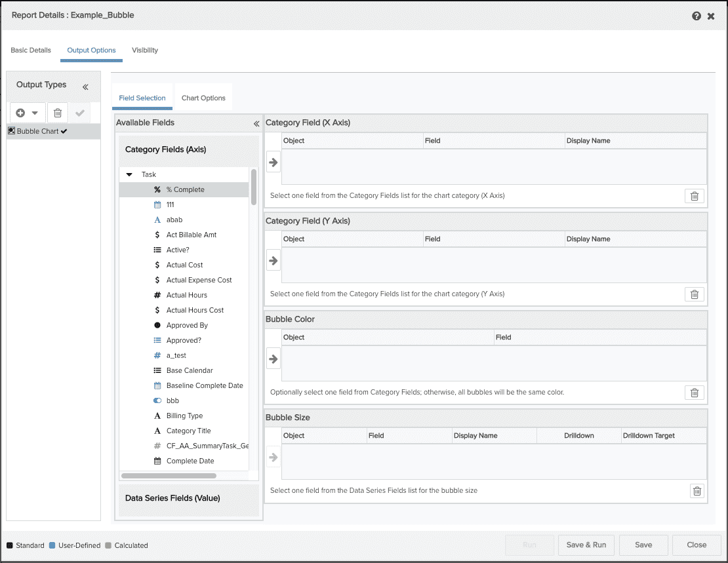Click the Close button

click(x=697, y=545)
